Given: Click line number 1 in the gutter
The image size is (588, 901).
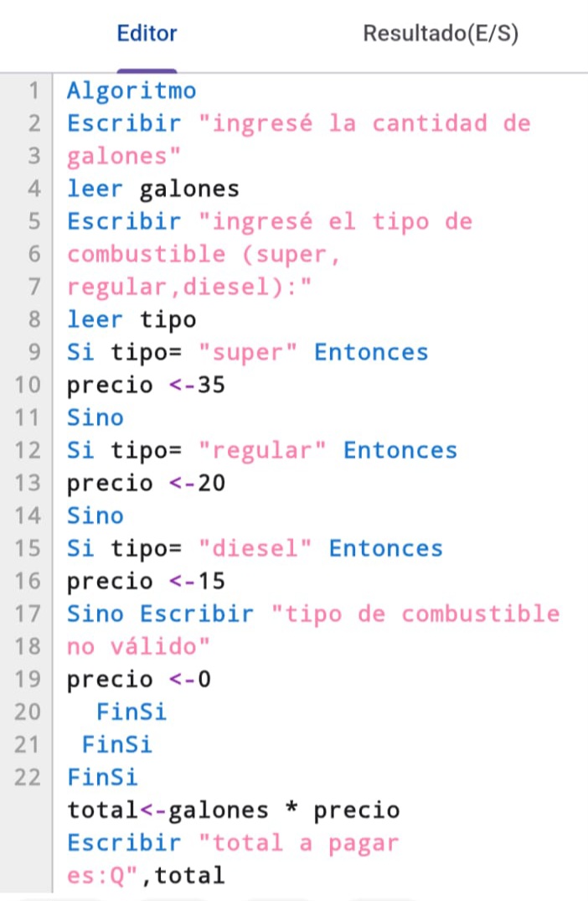Looking at the screenshot, I should (34, 91).
